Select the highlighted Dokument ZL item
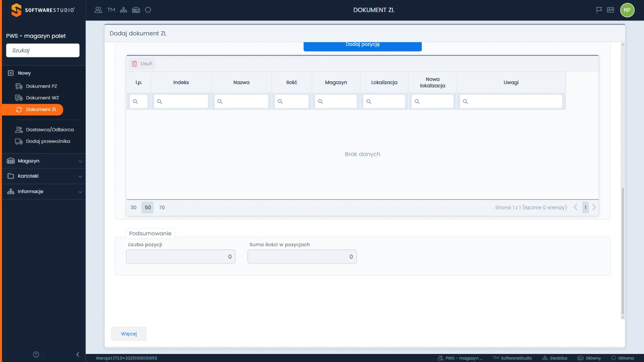This screenshot has width=644, height=362. click(x=33, y=109)
